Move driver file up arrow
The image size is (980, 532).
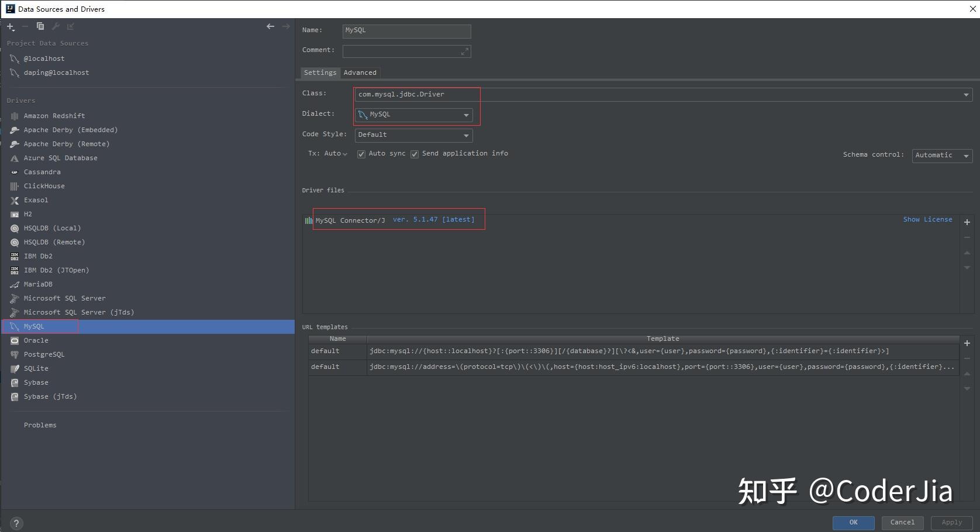point(967,253)
